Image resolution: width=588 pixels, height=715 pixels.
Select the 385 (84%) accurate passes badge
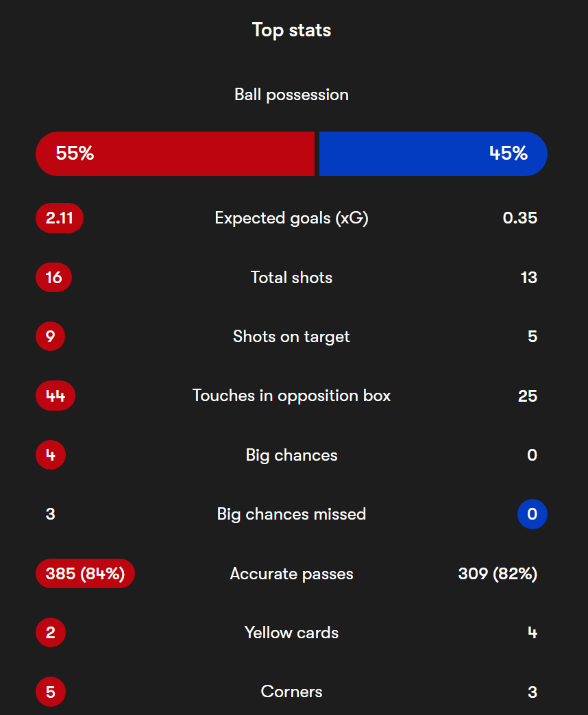(x=85, y=573)
